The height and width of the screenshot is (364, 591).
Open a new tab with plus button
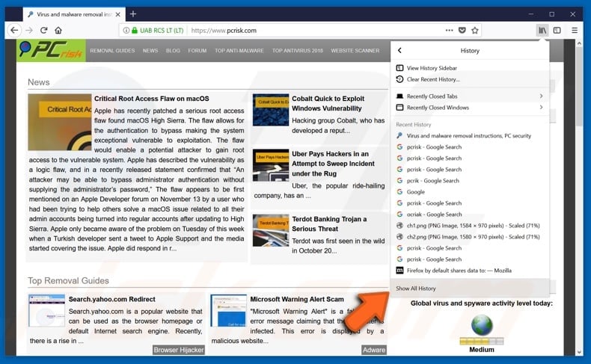click(x=132, y=14)
